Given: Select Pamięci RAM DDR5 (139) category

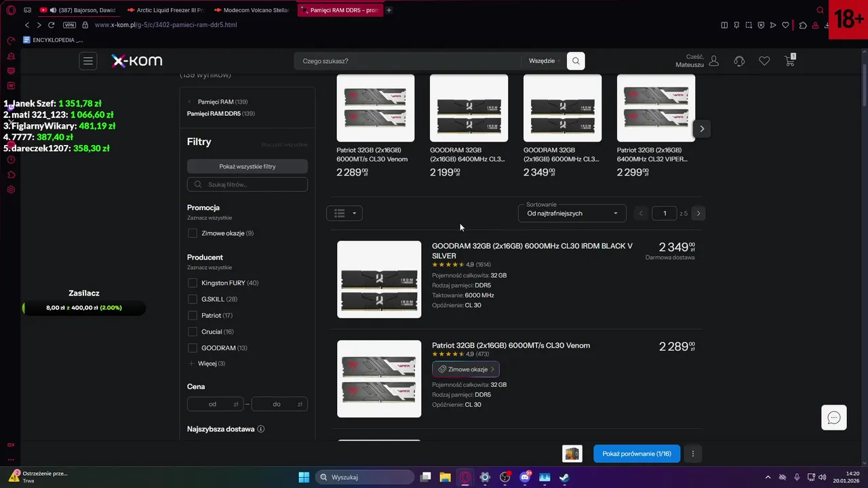Looking at the screenshot, I should (221, 113).
